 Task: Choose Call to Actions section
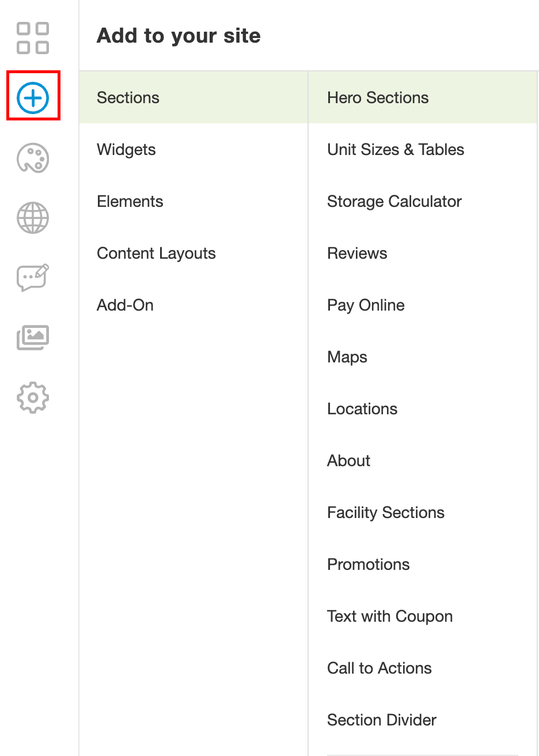coord(379,668)
